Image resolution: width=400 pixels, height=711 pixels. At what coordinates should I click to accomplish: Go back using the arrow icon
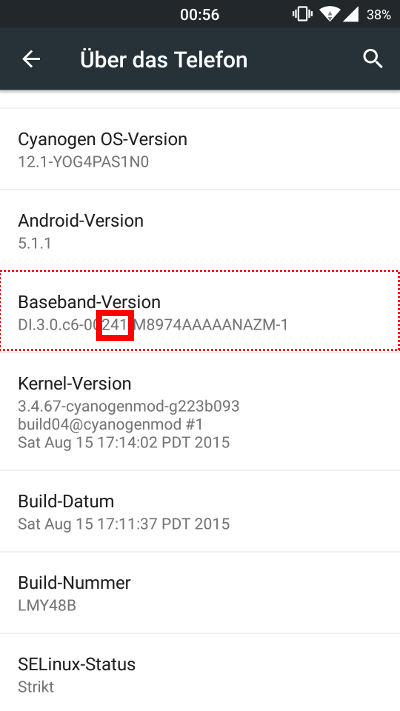(31, 59)
